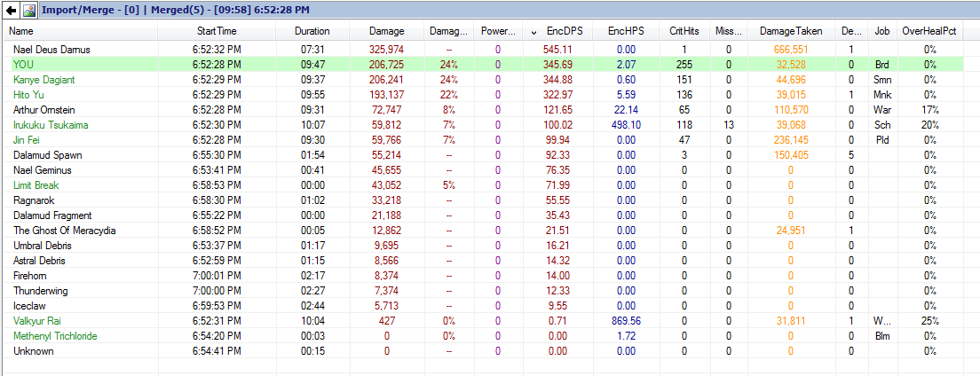Click EncHPS value 869.56
980x376 pixels.
coord(627,321)
